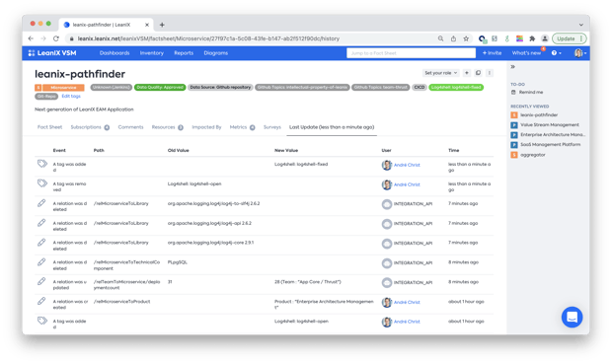Click the browser address bar URL
Image resolution: width=612 pixels, height=364 pixels.
coord(208,38)
